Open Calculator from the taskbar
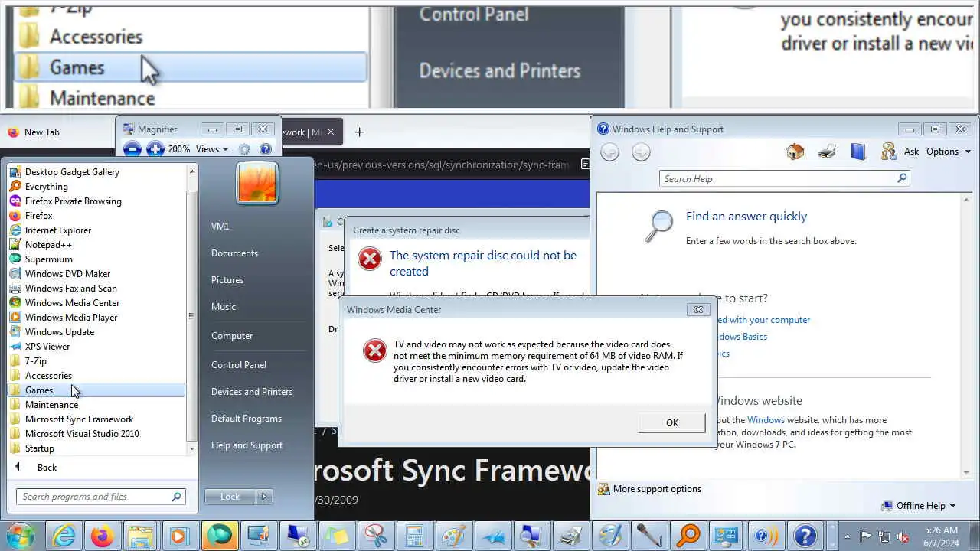The image size is (980, 551). coord(414,536)
